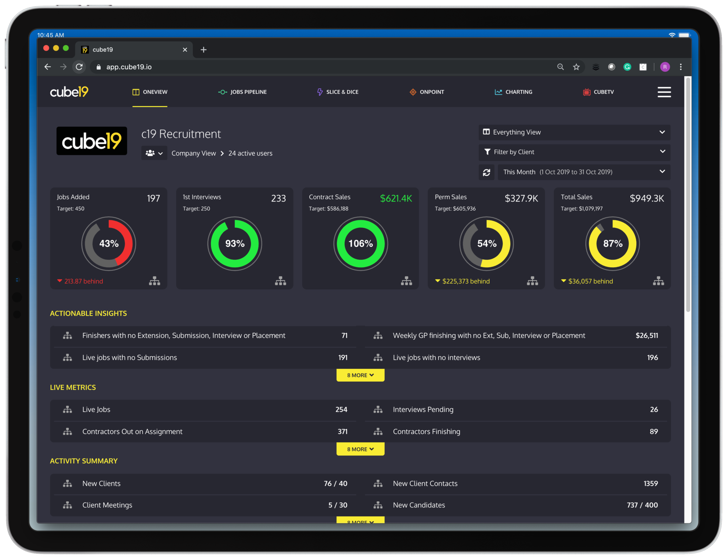The width and height of the screenshot is (728, 560).
Task: Open hierarchy icon on Jobs Added card
Action: coord(154,281)
